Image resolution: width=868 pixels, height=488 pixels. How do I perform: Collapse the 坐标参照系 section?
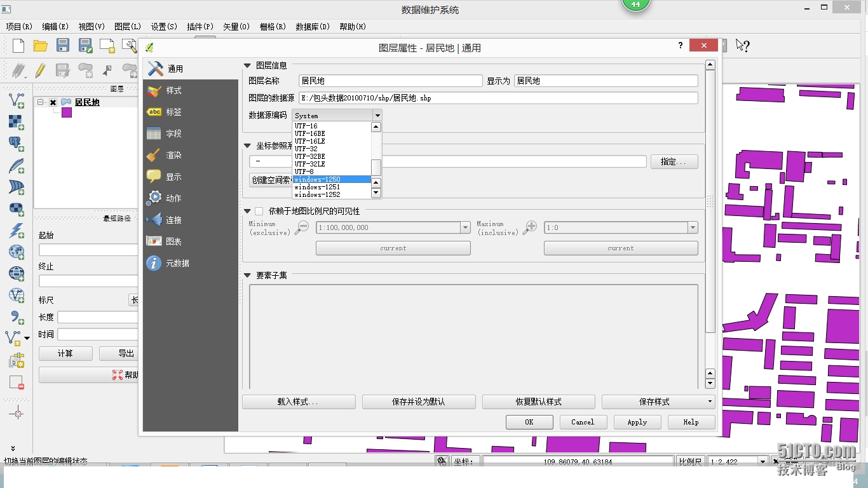tap(248, 146)
